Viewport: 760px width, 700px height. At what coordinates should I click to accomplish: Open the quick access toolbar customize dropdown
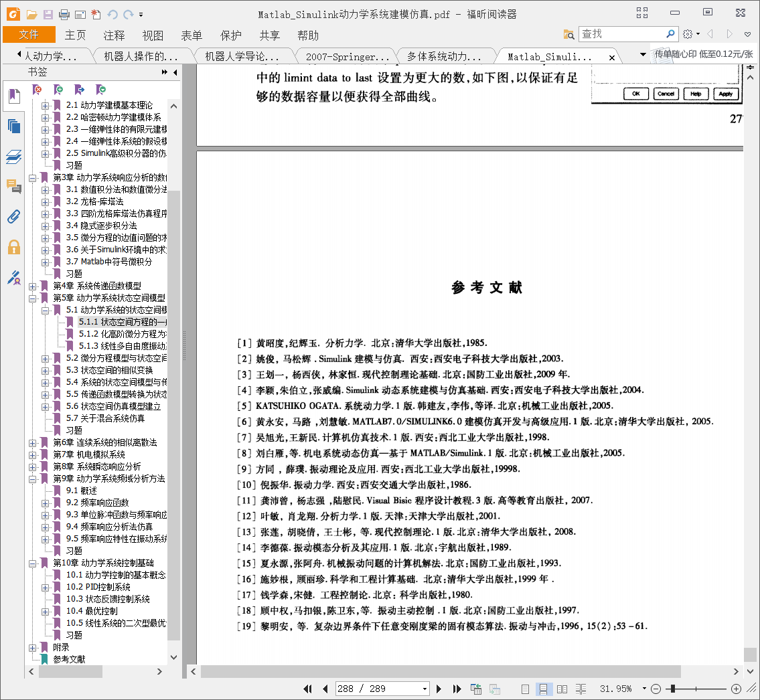point(141,15)
